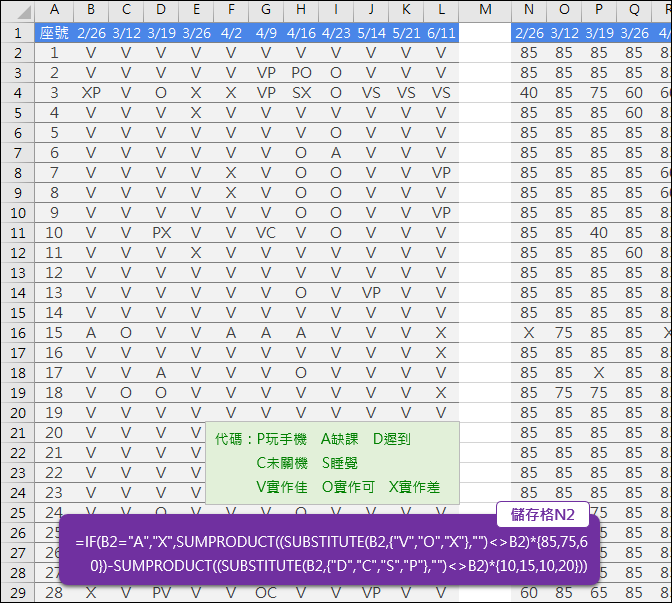Select column M header

[x=485, y=11]
